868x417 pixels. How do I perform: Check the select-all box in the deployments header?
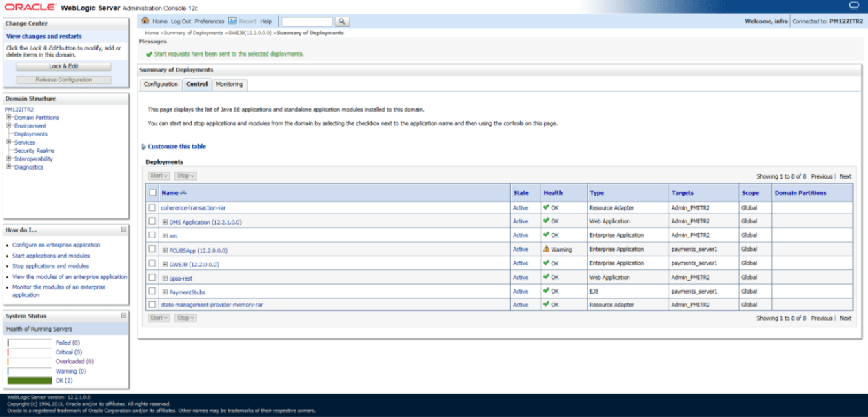[152, 192]
